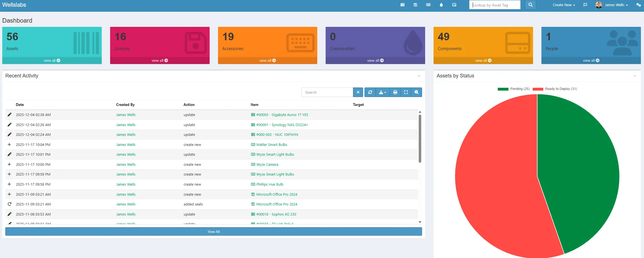Image resolution: width=644 pixels, height=258 pixels.
Task: Open the Components drive icon in navbar
Action: tap(454, 5)
